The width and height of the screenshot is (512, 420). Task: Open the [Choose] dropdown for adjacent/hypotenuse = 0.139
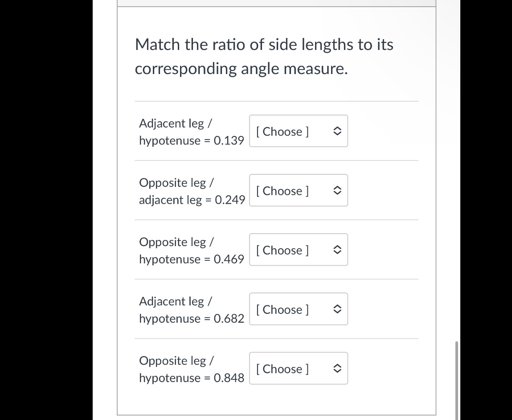point(286,131)
